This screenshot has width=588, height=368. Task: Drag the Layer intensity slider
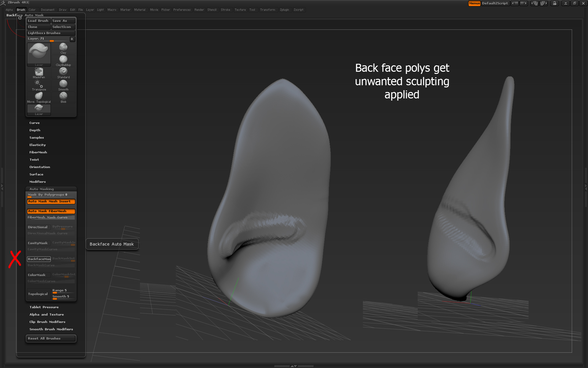(51, 40)
